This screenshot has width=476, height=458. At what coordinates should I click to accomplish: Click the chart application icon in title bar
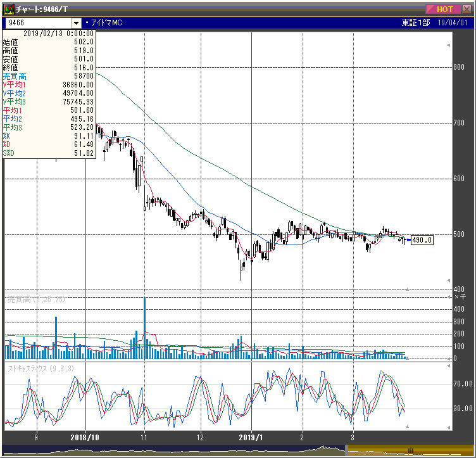9,9
